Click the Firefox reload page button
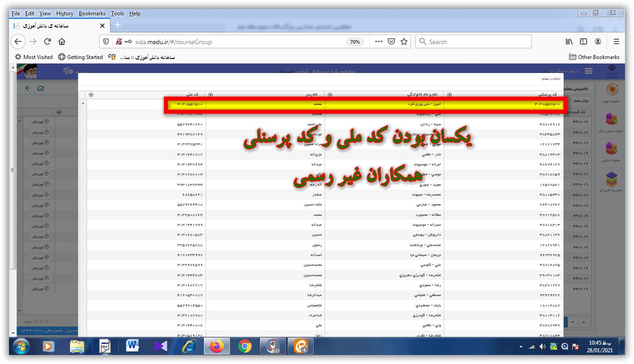Image resolution: width=634 pixels, height=364 pixels. pos(47,42)
